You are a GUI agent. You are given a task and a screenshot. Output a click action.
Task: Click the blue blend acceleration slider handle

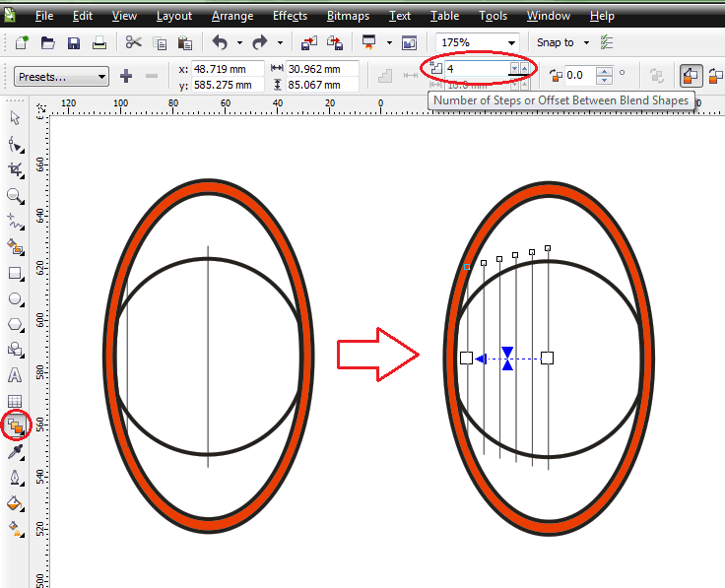[x=507, y=359]
